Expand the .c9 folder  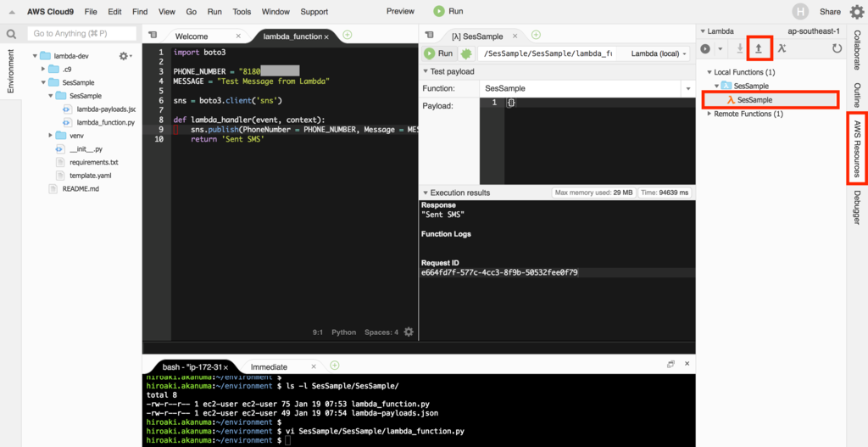pos(43,70)
